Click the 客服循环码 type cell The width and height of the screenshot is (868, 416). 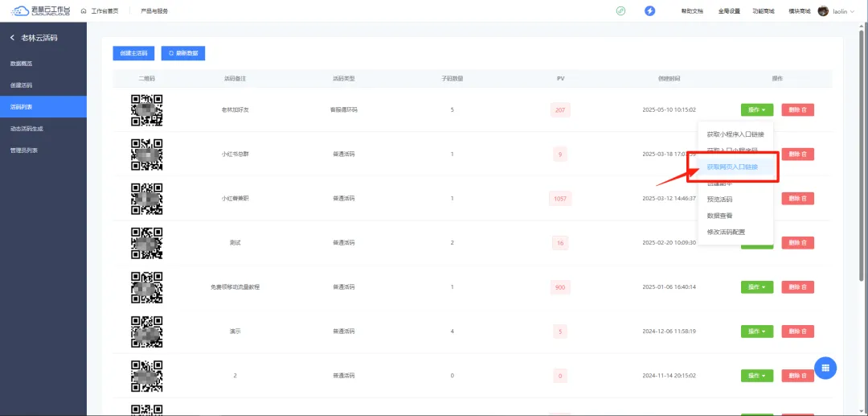(x=344, y=109)
